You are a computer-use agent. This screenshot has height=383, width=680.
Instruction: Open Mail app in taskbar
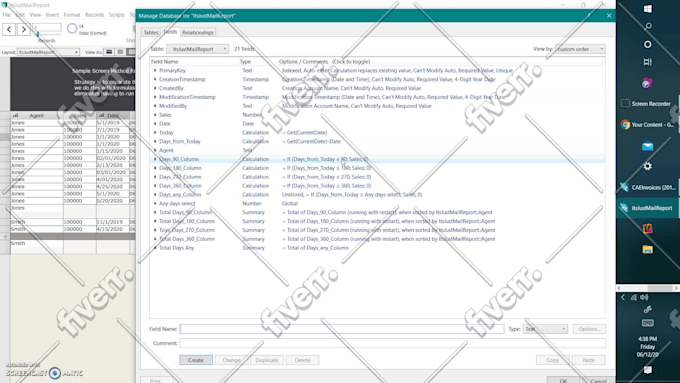coord(647,146)
